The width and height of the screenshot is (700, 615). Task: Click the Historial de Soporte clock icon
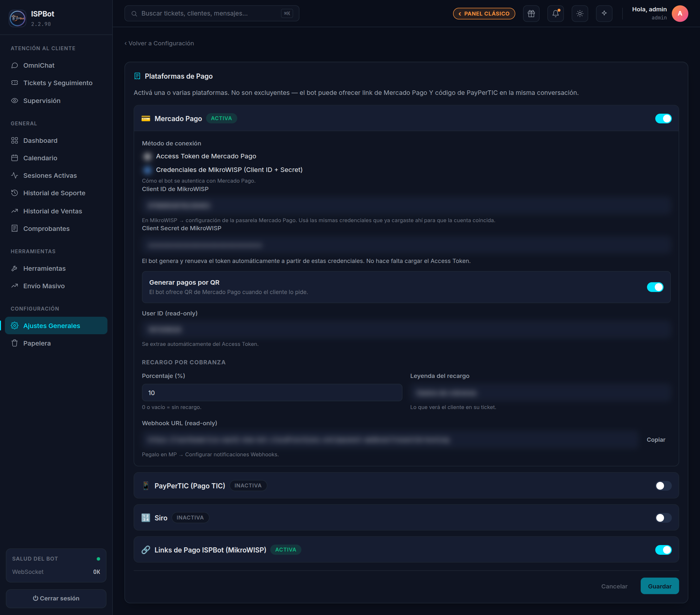coord(14,193)
